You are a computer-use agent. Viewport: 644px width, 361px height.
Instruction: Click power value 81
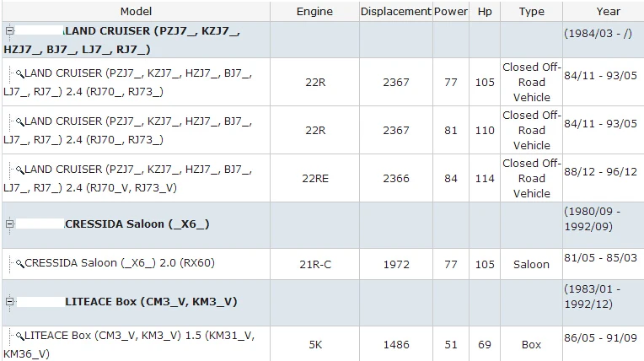(451, 131)
